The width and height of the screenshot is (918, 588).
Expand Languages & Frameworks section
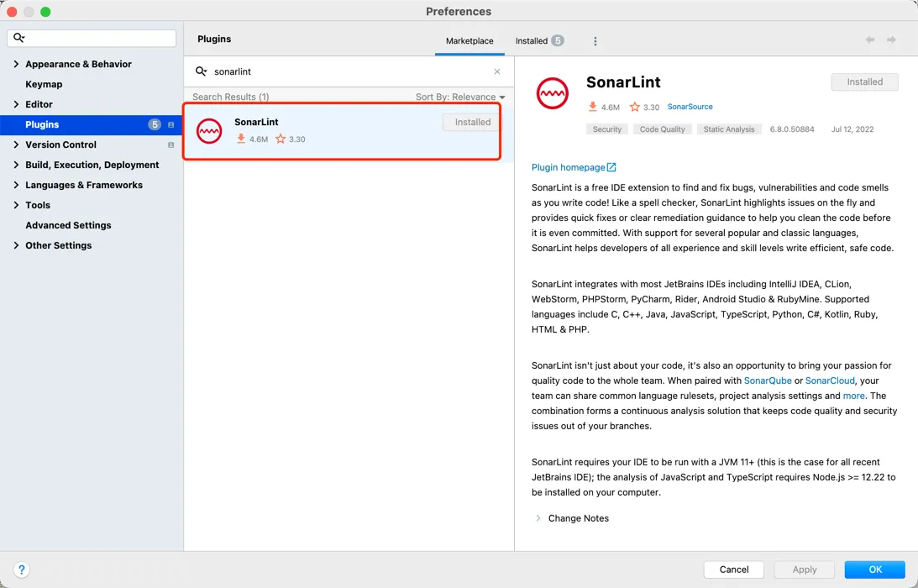coord(16,185)
